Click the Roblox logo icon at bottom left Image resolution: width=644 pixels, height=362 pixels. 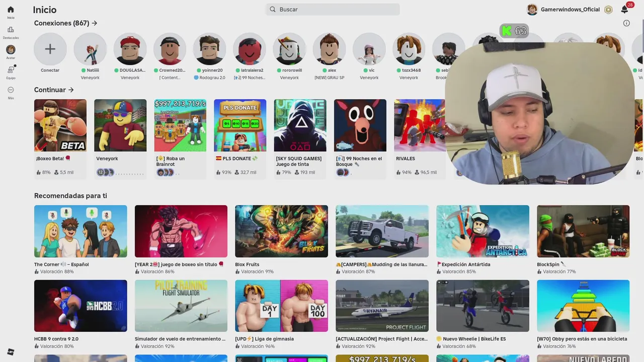11,351
